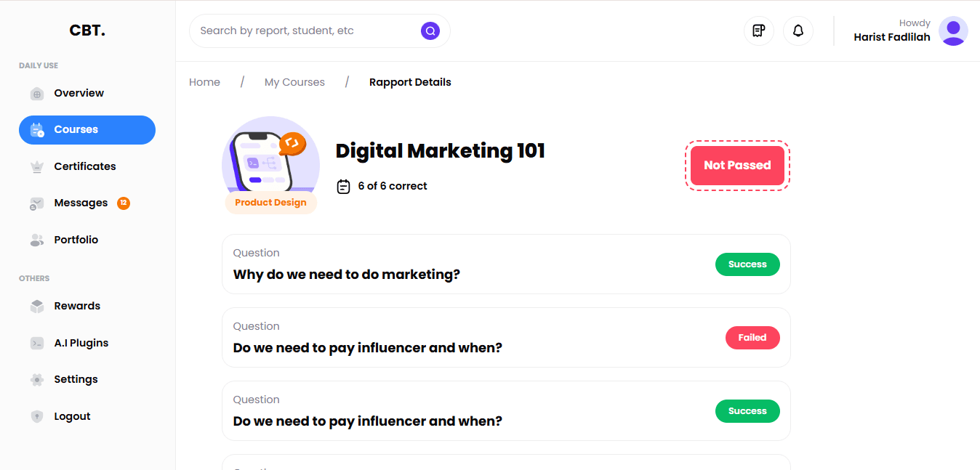
Task: Click the Not Passed button
Action: coord(737,166)
